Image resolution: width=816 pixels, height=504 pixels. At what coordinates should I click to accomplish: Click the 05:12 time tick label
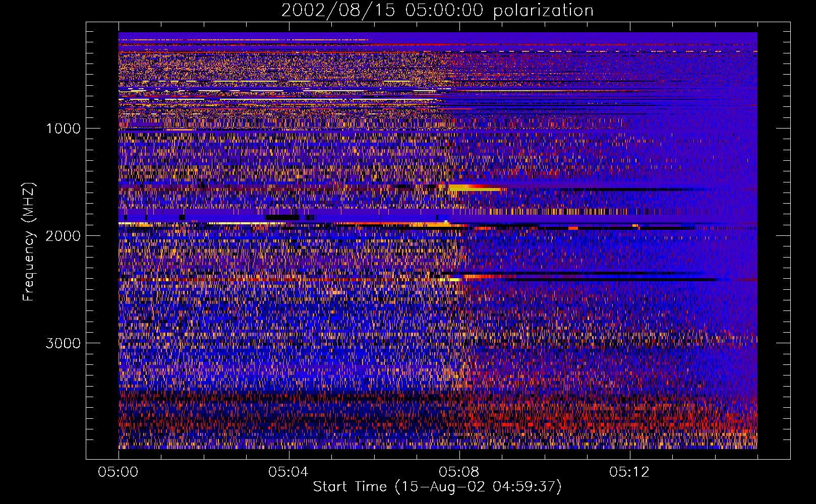point(629,472)
